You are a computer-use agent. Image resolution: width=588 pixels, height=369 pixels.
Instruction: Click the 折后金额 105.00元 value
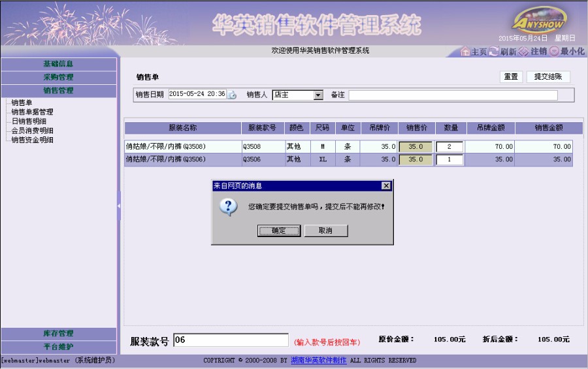pyautogui.click(x=553, y=340)
